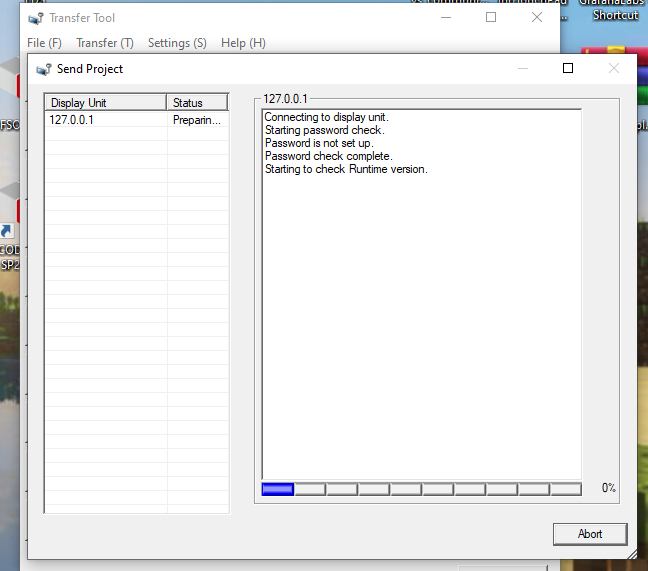Image resolution: width=648 pixels, height=571 pixels.
Task: Click the Send Project dialog icon
Action: [43, 69]
